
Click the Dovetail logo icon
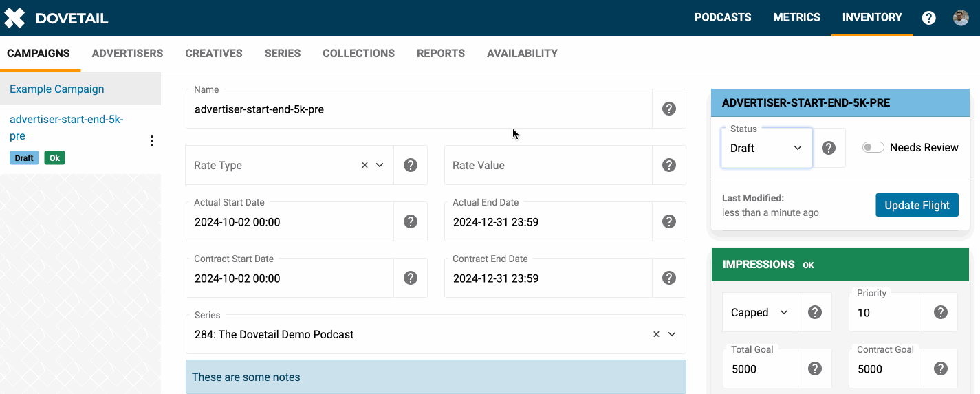coord(14,18)
